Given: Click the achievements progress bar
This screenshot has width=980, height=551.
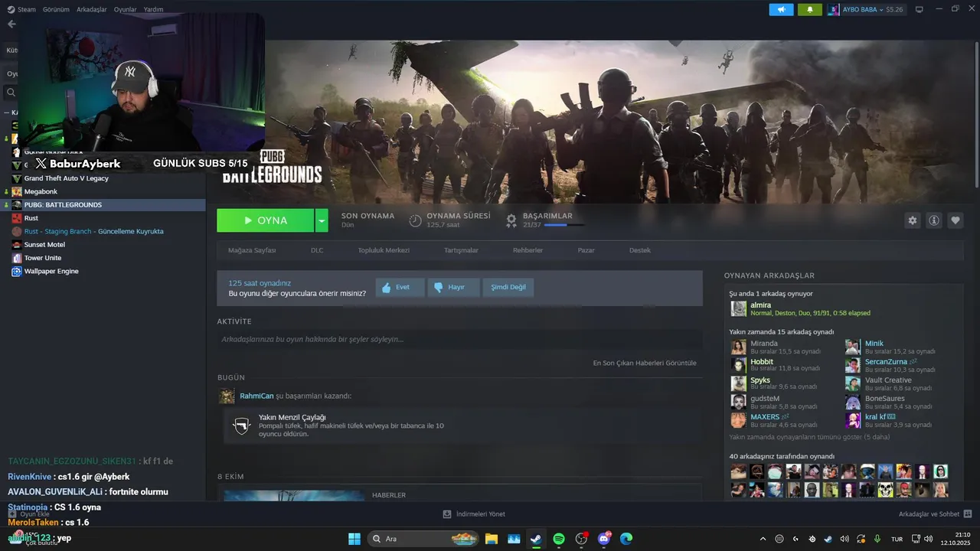Looking at the screenshot, I should [565, 225].
